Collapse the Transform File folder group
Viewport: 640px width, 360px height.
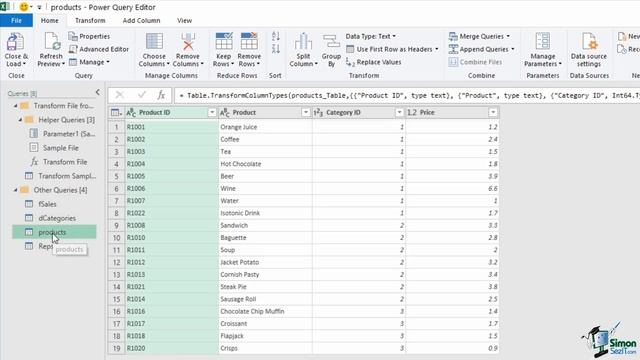(x=16, y=106)
